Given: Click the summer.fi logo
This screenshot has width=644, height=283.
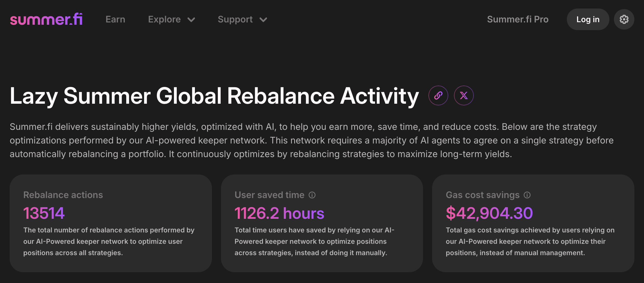Looking at the screenshot, I should [46, 19].
